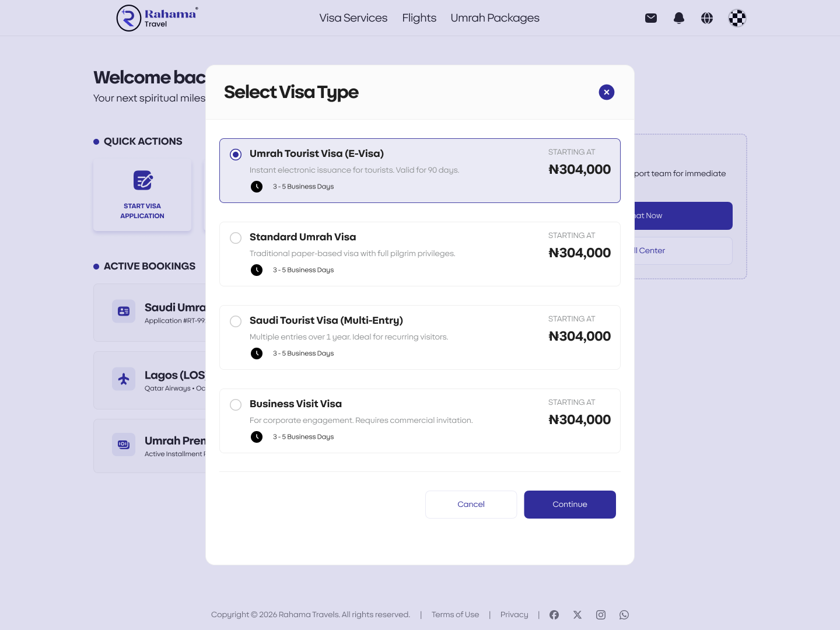Click the ACTIVE BOOKINGS section heading
The height and width of the screenshot is (630, 840).
pos(149,266)
